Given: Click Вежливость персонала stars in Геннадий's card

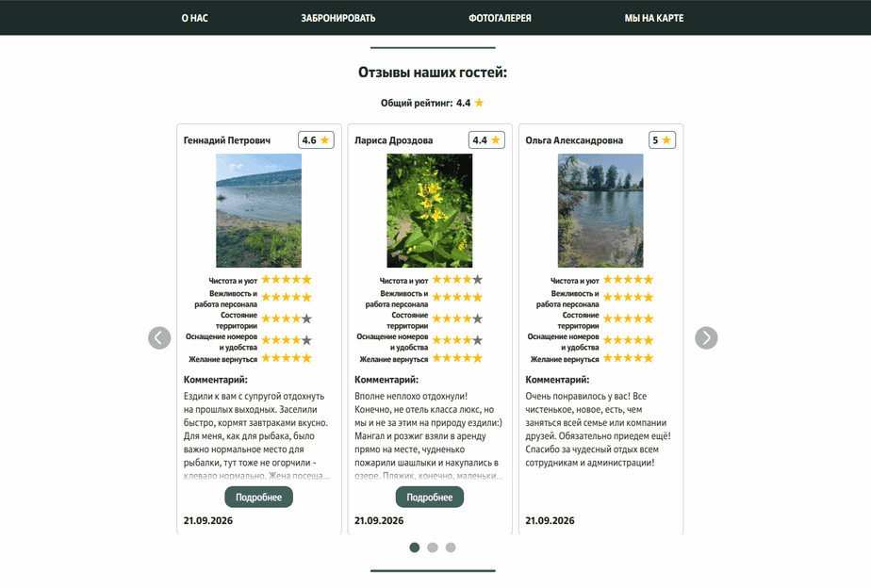Looking at the screenshot, I should click(287, 297).
